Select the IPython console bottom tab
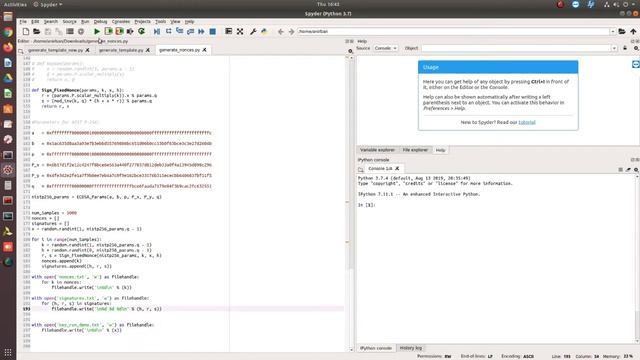640x360 pixels. pyautogui.click(x=376, y=348)
